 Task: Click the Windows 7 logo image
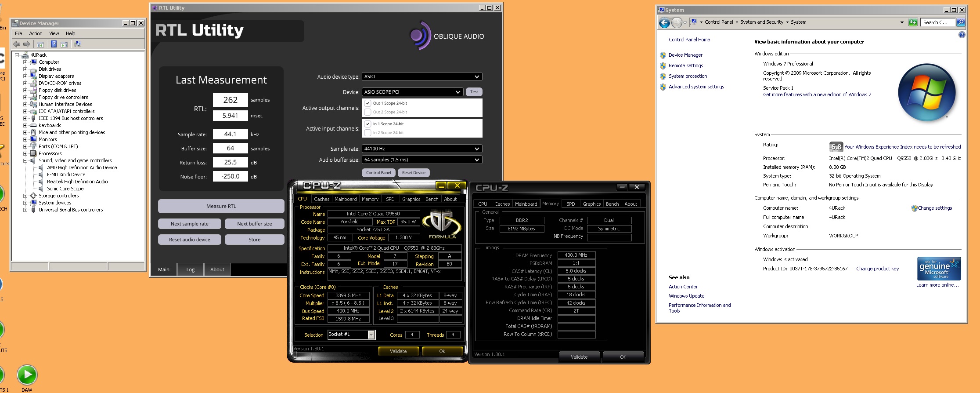coord(926,93)
